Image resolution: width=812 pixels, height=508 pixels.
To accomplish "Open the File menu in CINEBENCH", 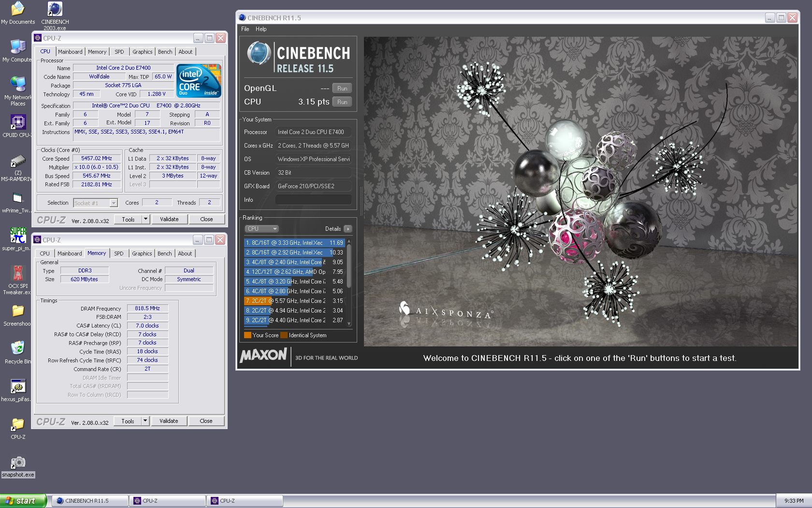I will pyautogui.click(x=245, y=29).
